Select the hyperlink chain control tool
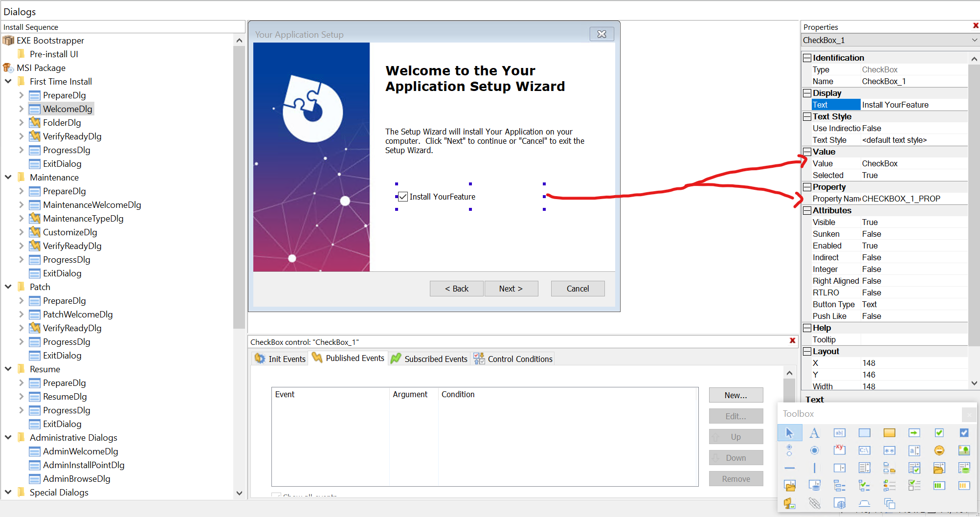Screen dimensions: 980x517 tap(814, 503)
